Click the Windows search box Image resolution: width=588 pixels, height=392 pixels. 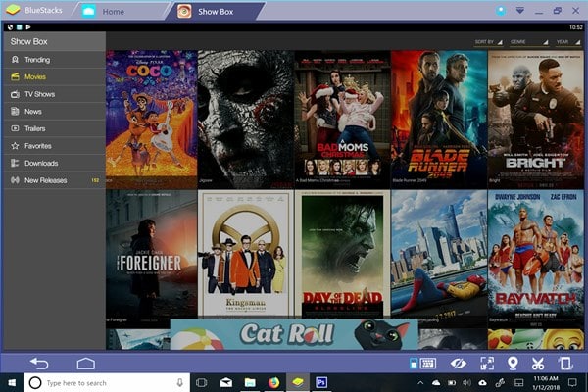click(107, 382)
